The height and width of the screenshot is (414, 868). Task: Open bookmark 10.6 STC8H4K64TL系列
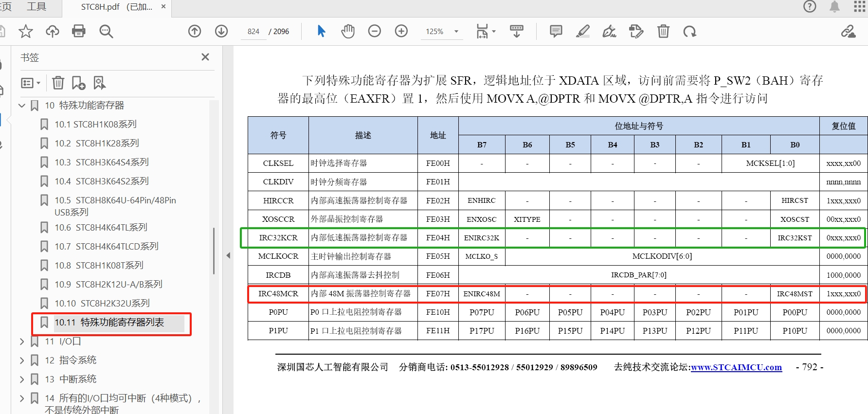coord(101,228)
